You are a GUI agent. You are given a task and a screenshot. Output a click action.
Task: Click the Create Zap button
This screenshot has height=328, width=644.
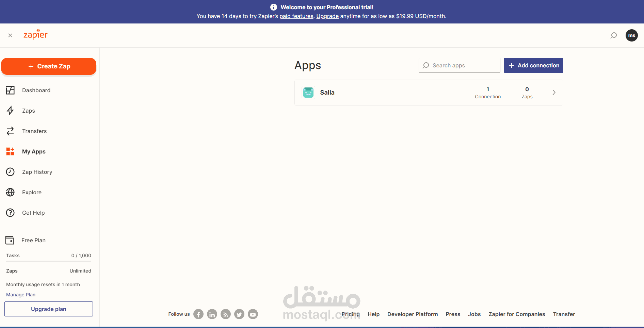pyautogui.click(x=49, y=66)
